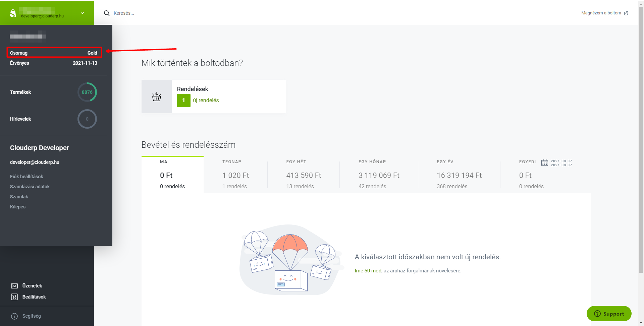Image resolution: width=644 pixels, height=326 pixels.
Task: Open the Íme 50 mód link
Action: (368, 271)
